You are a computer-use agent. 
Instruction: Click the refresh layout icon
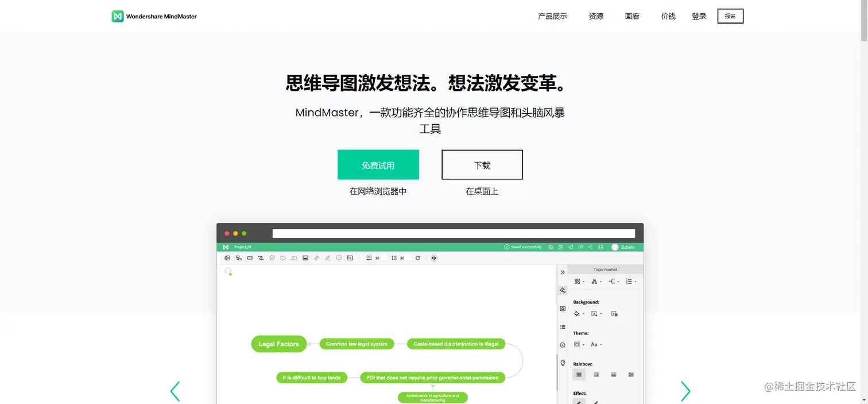[418, 258]
